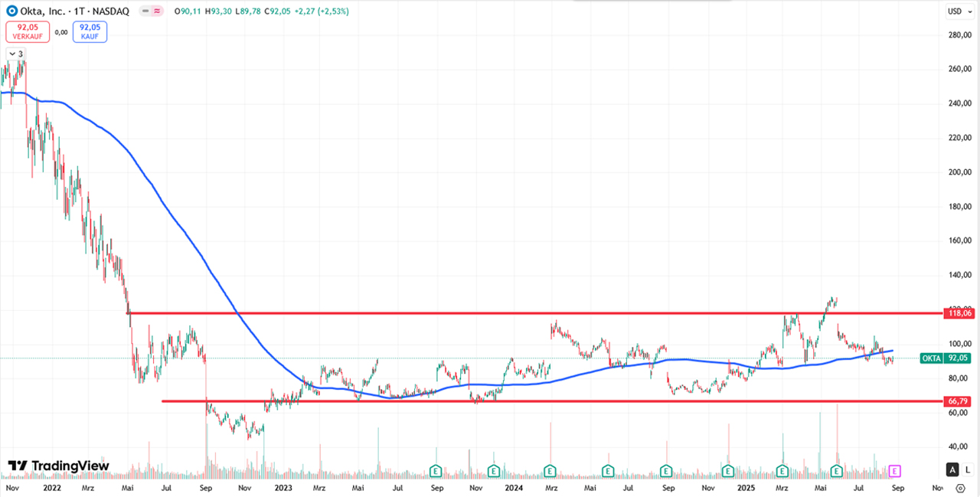This screenshot has height=497, width=980.
Task: Click the earnings marker near November 2023
Action: point(493,469)
